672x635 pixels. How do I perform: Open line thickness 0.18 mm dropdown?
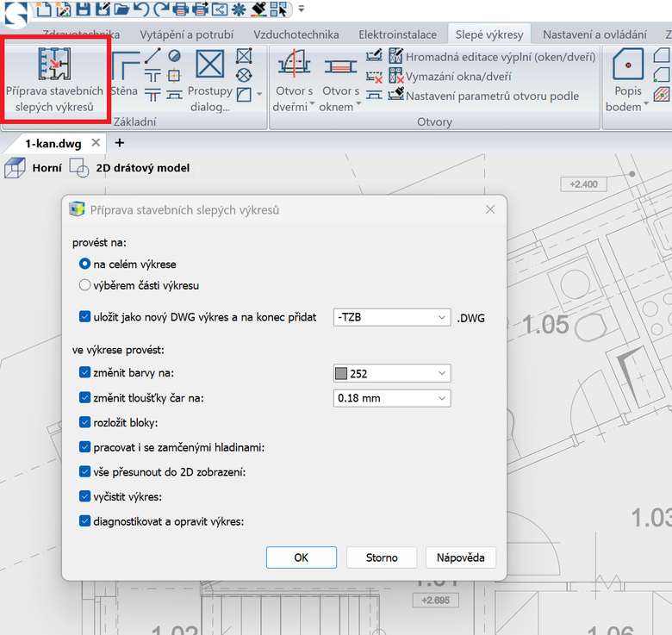click(392, 398)
